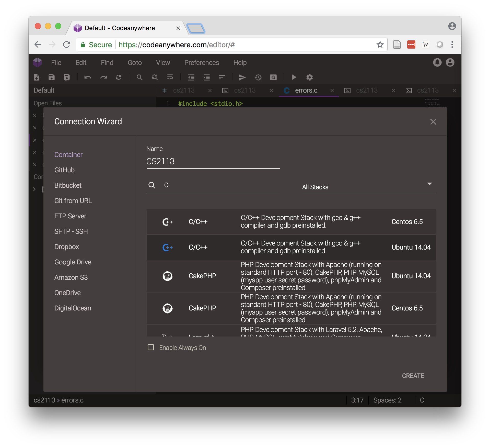Click the 3:17 cursor position in status bar

click(x=357, y=400)
